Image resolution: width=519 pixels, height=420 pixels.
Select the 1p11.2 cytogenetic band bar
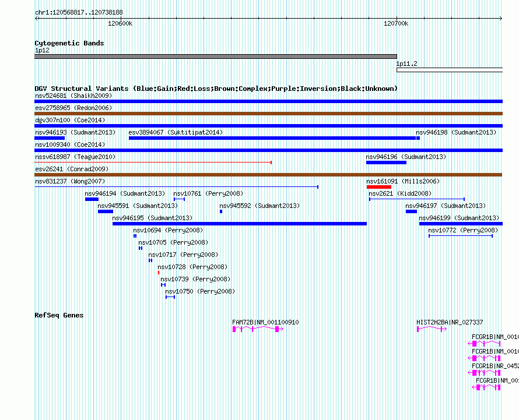point(450,70)
